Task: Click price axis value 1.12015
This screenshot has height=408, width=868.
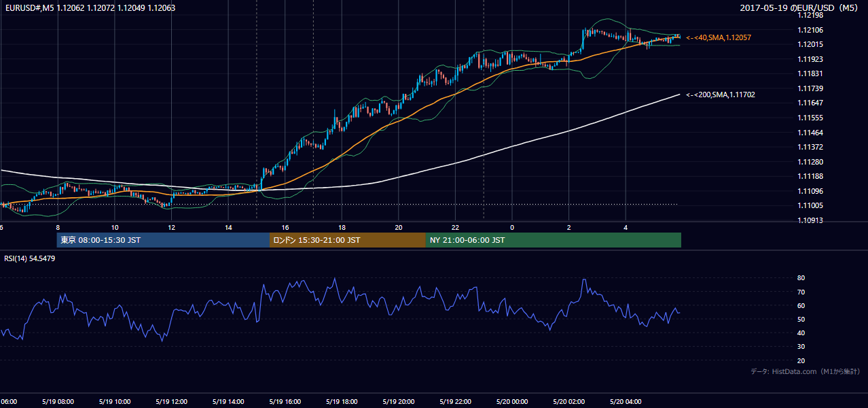Action: (810, 44)
